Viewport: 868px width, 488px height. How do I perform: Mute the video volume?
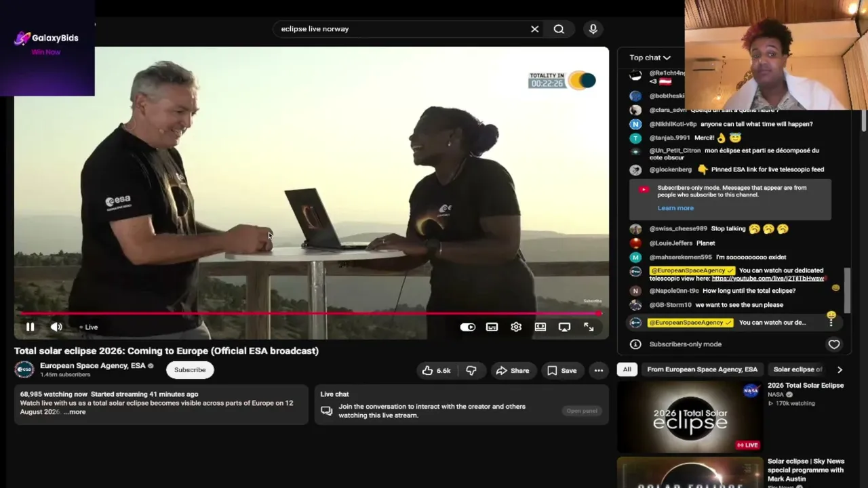(56, 327)
